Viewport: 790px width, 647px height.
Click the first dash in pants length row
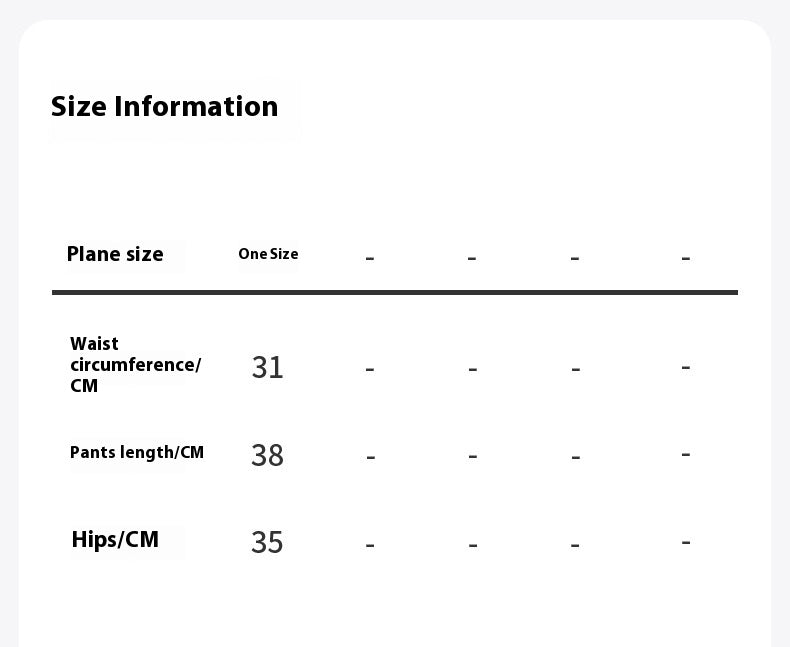pyautogui.click(x=371, y=456)
